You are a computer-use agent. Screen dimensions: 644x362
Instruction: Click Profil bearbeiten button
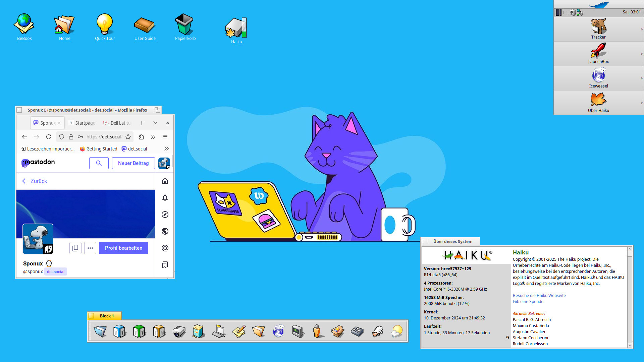123,248
